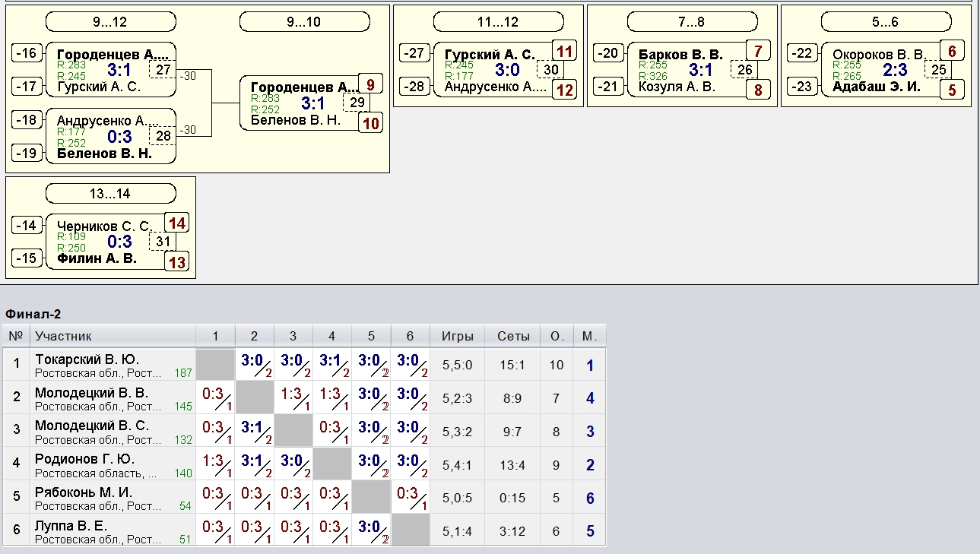Click Филин А. В. player name
This screenshot has width=980, height=554.
[x=97, y=258]
